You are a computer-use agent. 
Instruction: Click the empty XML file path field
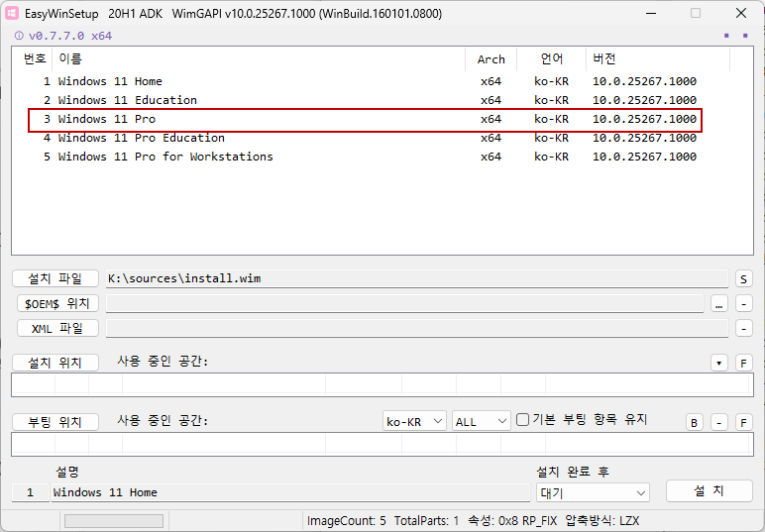[417, 328]
